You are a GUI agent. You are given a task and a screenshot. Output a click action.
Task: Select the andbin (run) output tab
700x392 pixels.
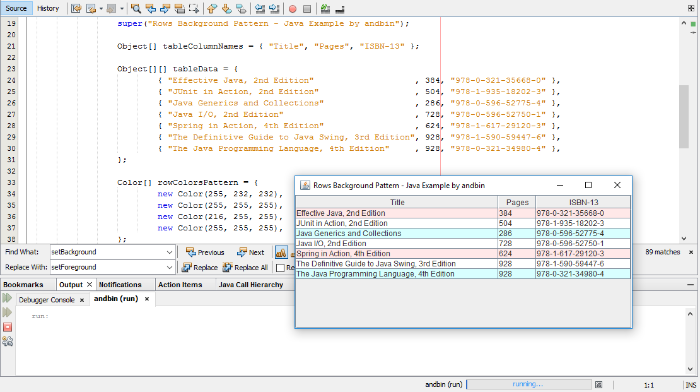coord(116,299)
